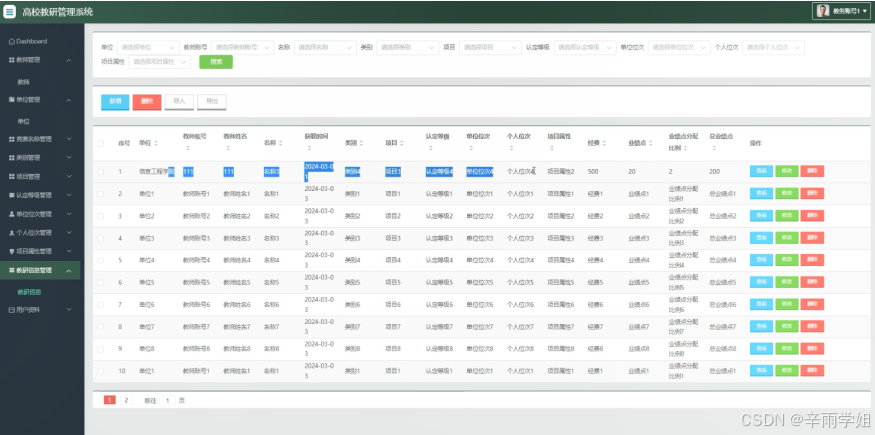Open the 认定等级 filter dropdown
875x435 pixels.
pyautogui.click(x=585, y=48)
